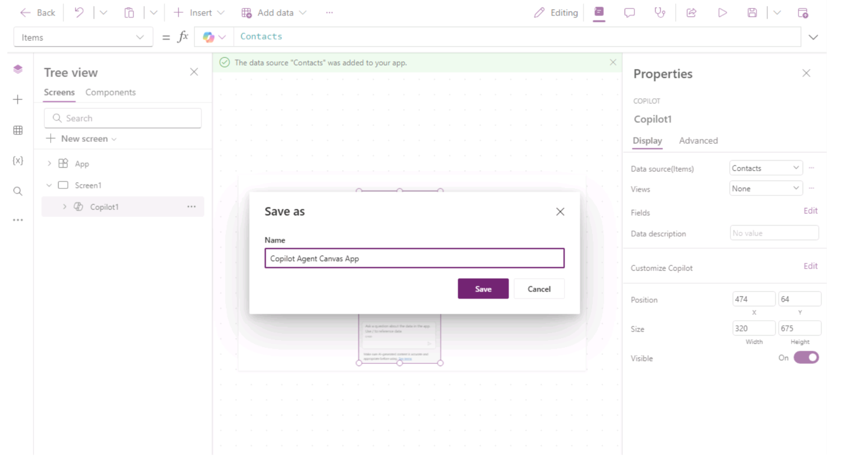Switch to the Components tab
Screen dimensions: 868x463
pos(110,92)
